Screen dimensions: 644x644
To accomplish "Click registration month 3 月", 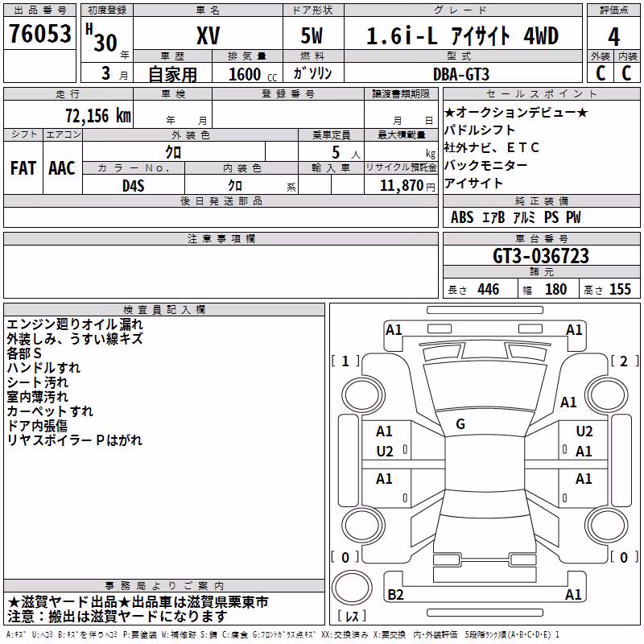I will (114, 73).
